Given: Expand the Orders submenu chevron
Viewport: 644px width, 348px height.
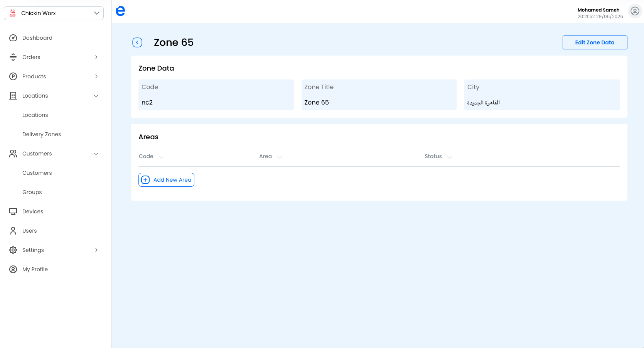Looking at the screenshot, I should coord(96,57).
